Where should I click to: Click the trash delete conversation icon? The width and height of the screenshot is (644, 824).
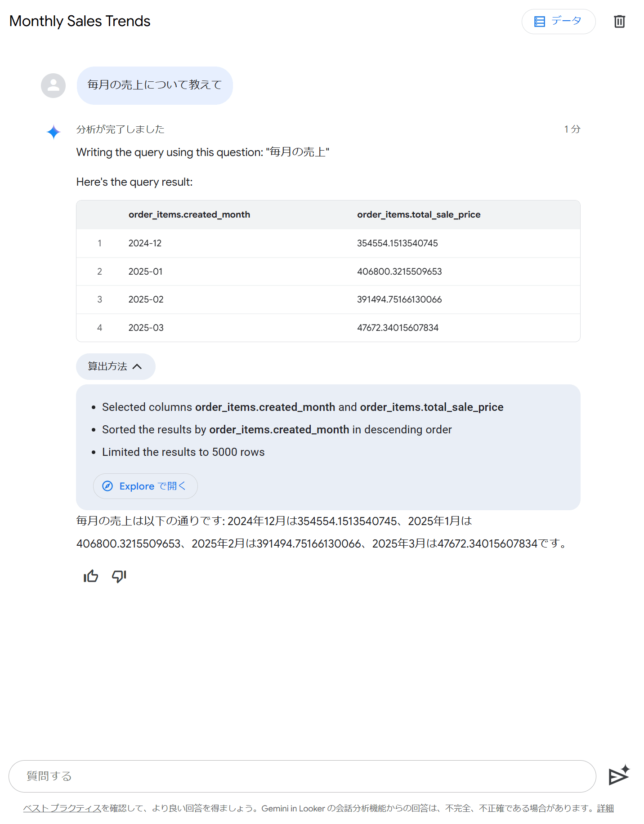pos(619,21)
